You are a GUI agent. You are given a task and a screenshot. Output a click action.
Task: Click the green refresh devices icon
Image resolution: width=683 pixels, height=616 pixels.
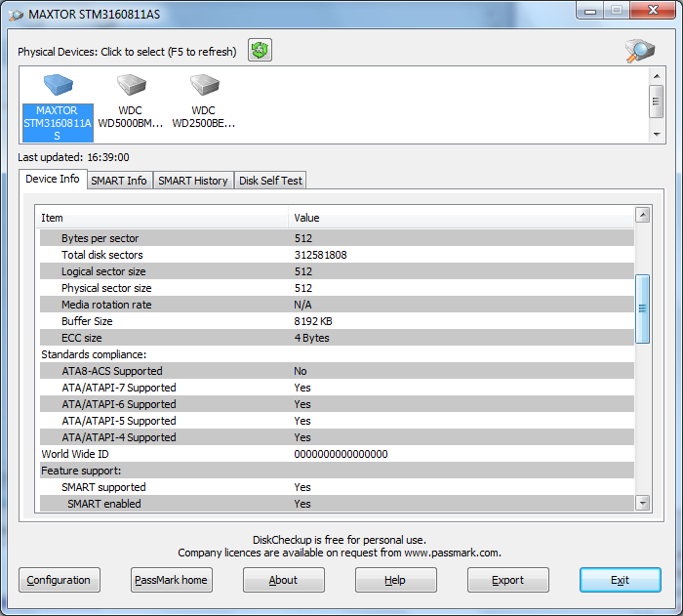click(260, 51)
